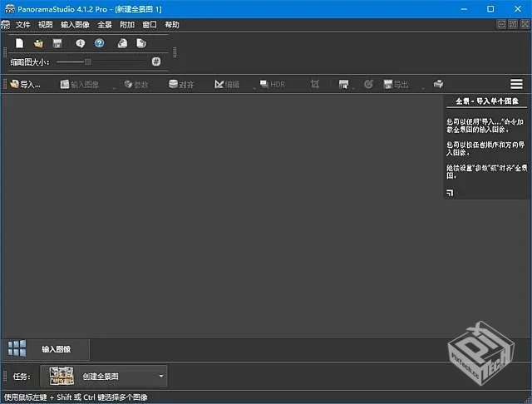Image resolution: width=532 pixels, height=404 pixels.
Task: Click the status bar hint text
Action: [x=76, y=397]
